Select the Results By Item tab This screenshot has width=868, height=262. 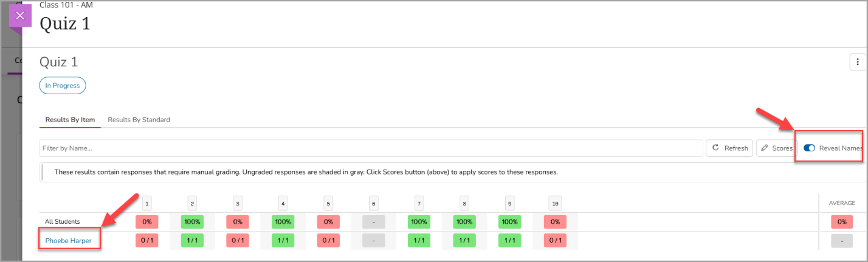point(70,120)
